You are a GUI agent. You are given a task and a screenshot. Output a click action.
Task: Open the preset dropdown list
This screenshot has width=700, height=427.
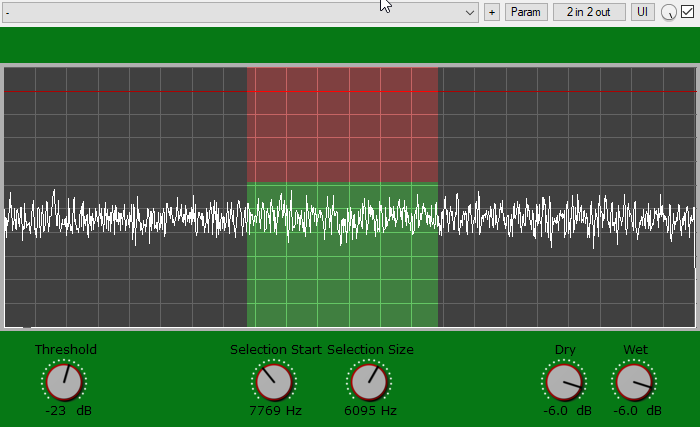[470, 12]
